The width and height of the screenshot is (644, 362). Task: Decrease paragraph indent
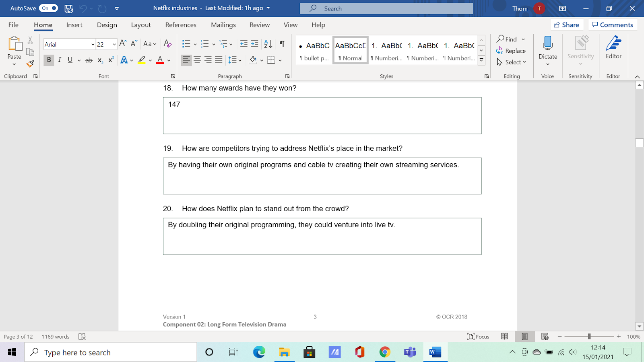(x=244, y=44)
